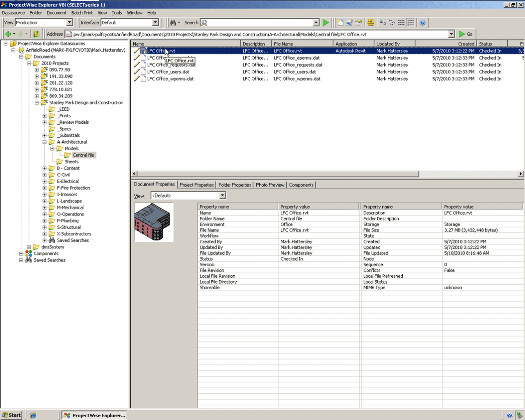Click Start on the Windows taskbar
The width and height of the screenshot is (525, 420).
pyautogui.click(x=11, y=415)
